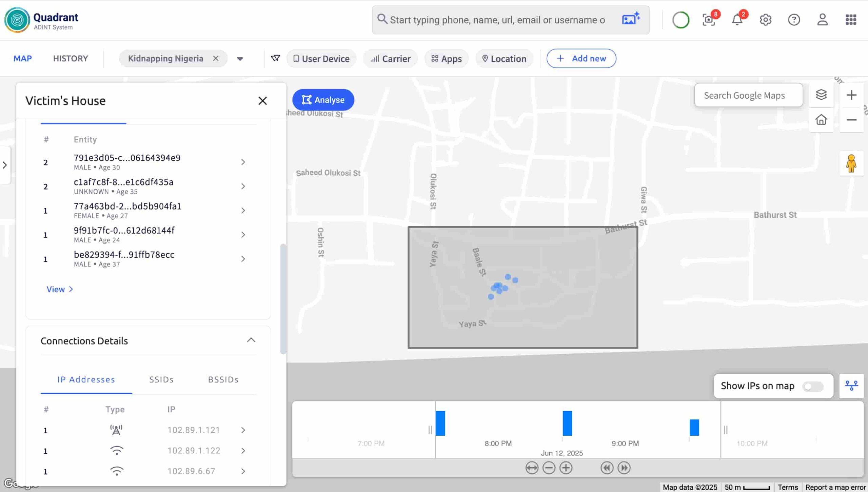Click the screenshot capture icon with badge
Image resolution: width=868 pixels, height=492 pixels.
tap(709, 20)
